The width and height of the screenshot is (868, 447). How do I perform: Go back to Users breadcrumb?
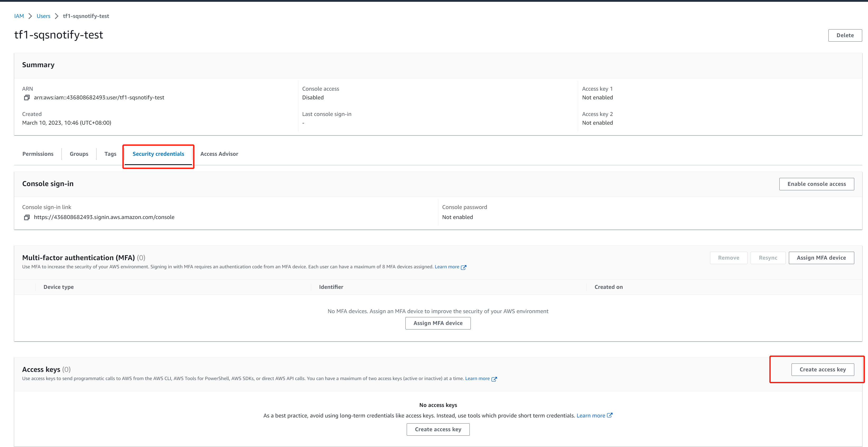pyautogui.click(x=44, y=16)
